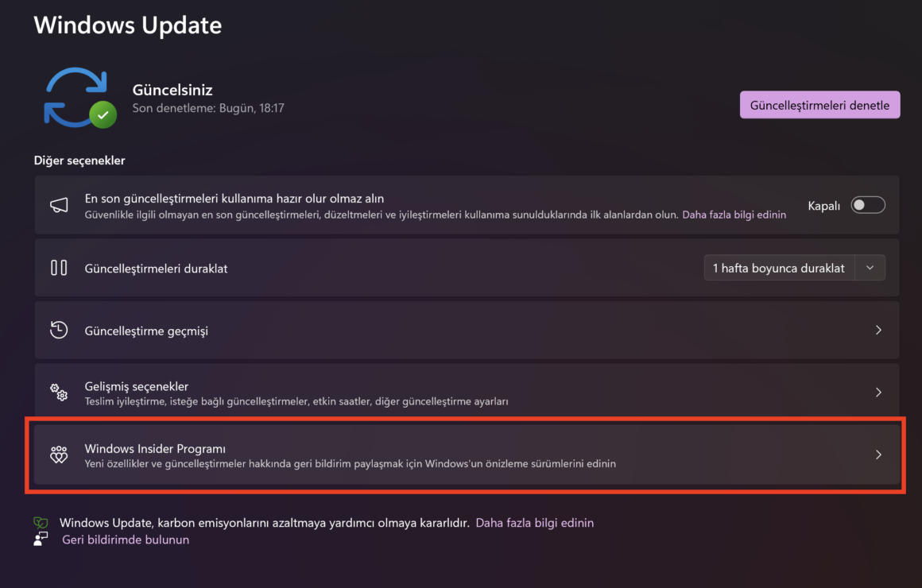Click the feedback person icon near Geri bildirimde bulunun
Screen dimensions: 922x588
pos(41,539)
